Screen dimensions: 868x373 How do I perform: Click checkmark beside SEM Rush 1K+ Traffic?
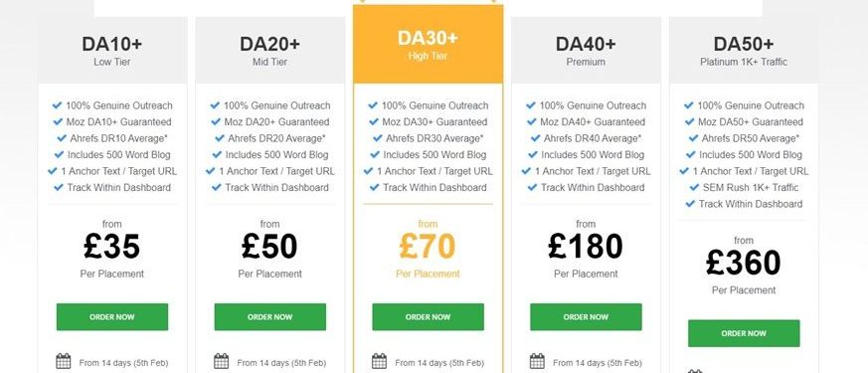click(x=694, y=188)
